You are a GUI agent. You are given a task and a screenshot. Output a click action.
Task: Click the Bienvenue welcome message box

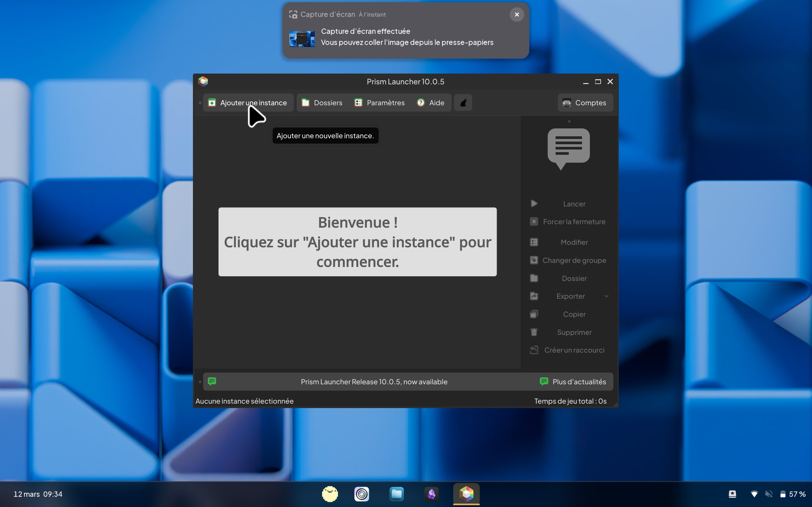pyautogui.click(x=357, y=242)
